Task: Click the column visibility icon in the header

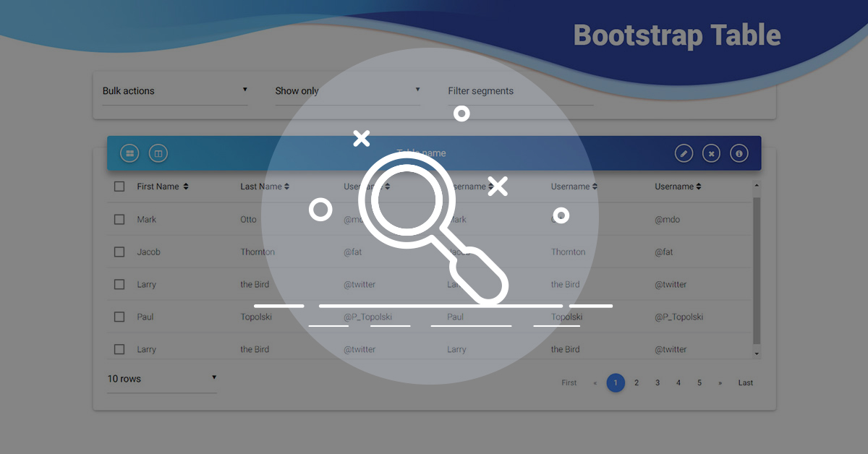Action: (158, 153)
